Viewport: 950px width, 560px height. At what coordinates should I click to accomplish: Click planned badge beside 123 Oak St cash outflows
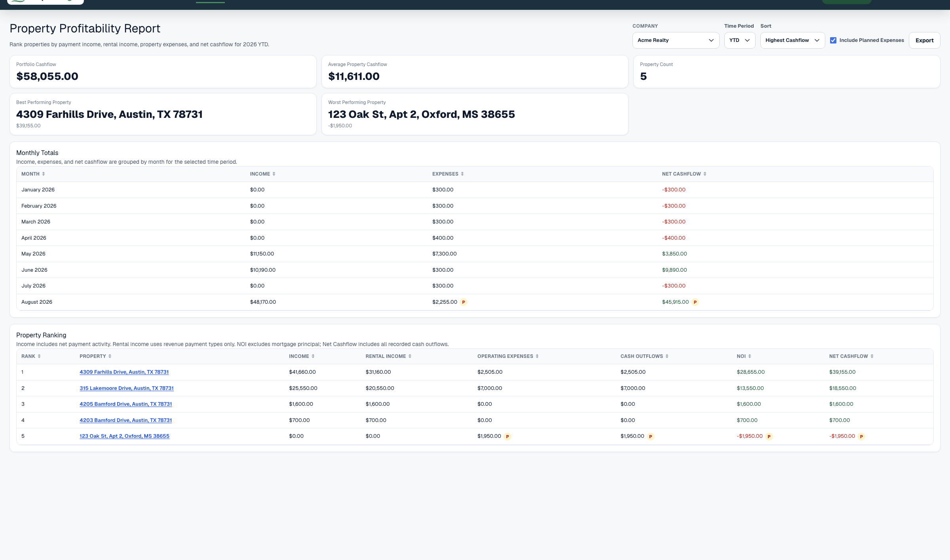[x=651, y=437]
